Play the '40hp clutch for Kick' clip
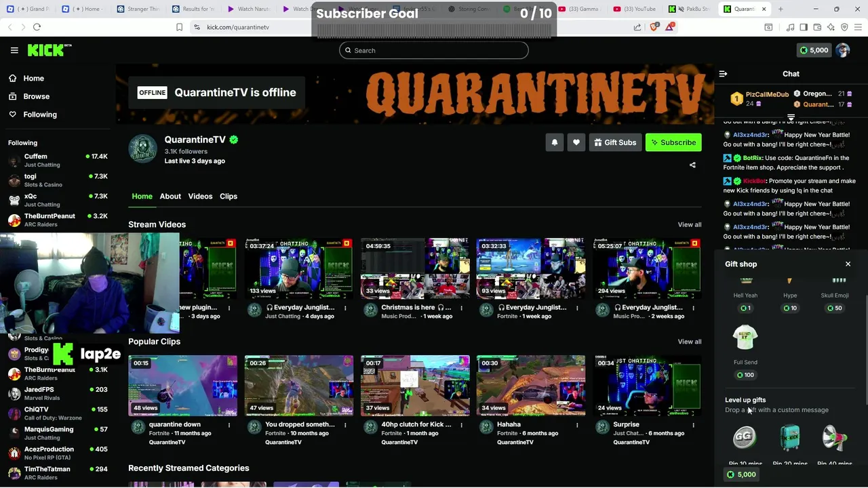This screenshot has height=488, width=868. tap(415, 386)
